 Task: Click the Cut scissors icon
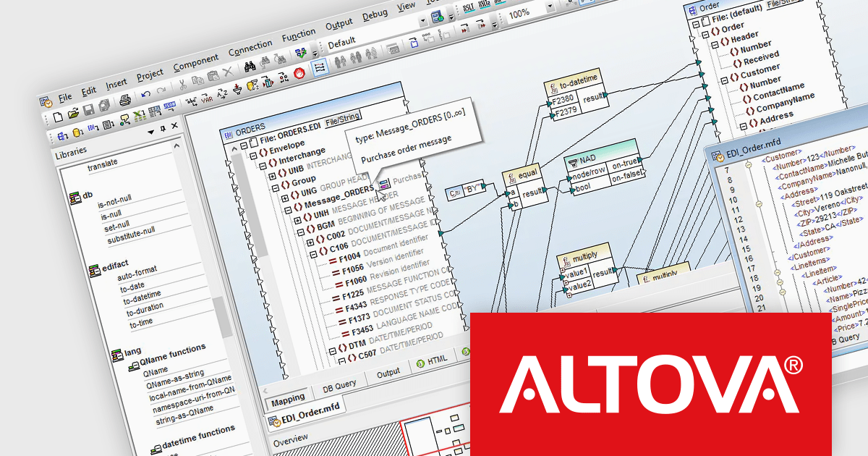click(182, 86)
